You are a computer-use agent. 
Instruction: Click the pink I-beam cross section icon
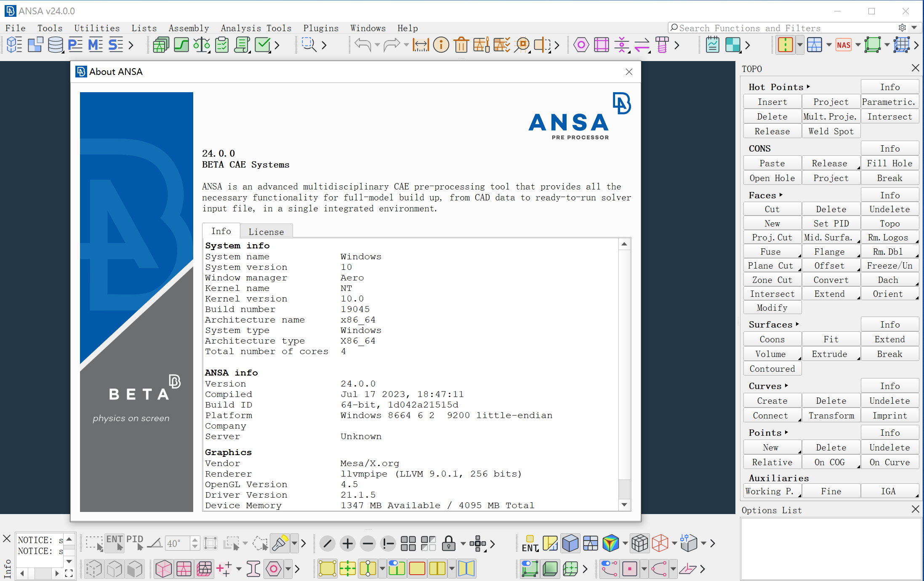coord(253,569)
